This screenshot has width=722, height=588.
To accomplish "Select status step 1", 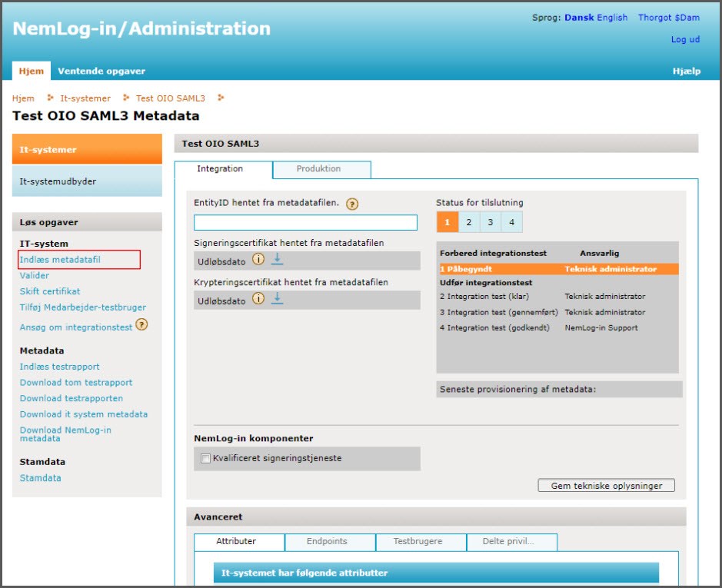I will (447, 222).
